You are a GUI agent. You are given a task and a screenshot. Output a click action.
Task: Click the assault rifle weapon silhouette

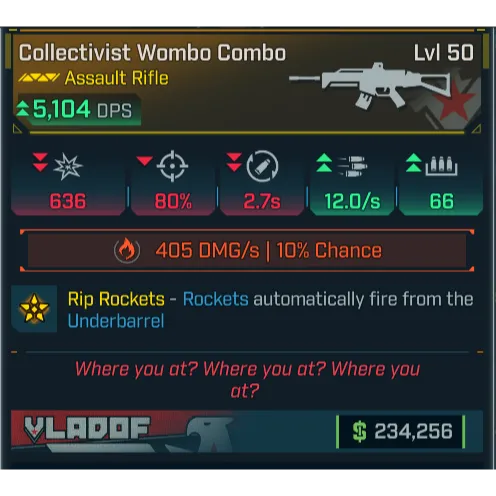(370, 85)
